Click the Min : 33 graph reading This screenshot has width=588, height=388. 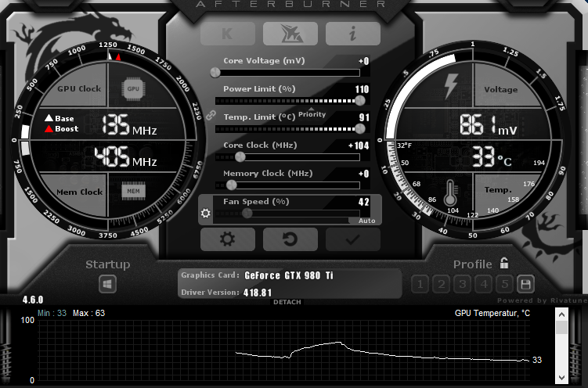pos(52,313)
